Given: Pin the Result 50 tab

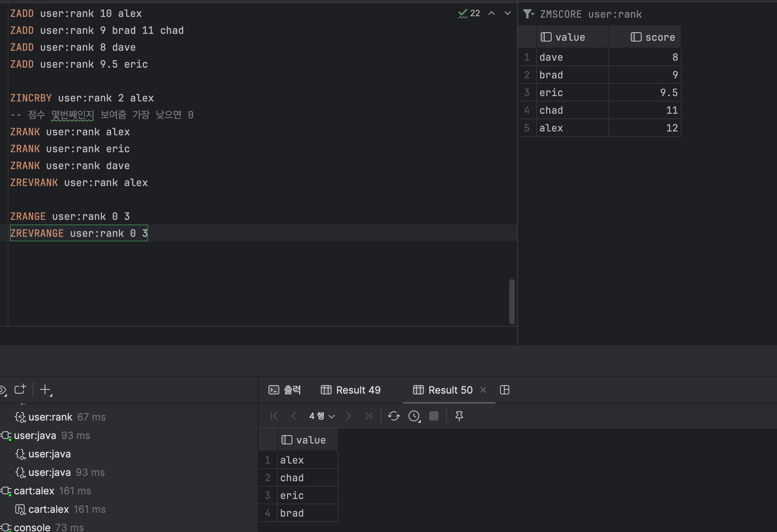Looking at the screenshot, I should [459, 416].
